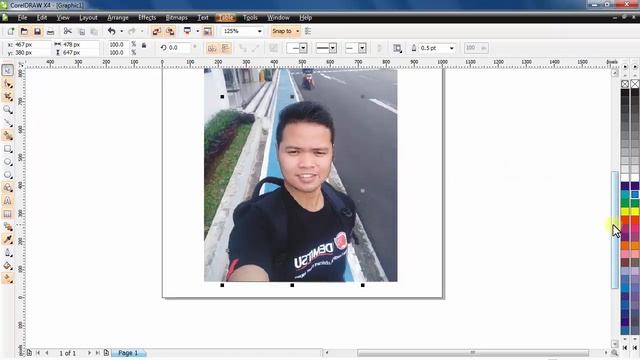The height and width of the screenshot is (360, 640).
Task: Select the Table tool in the toolbox
Action: pos(7,213)
